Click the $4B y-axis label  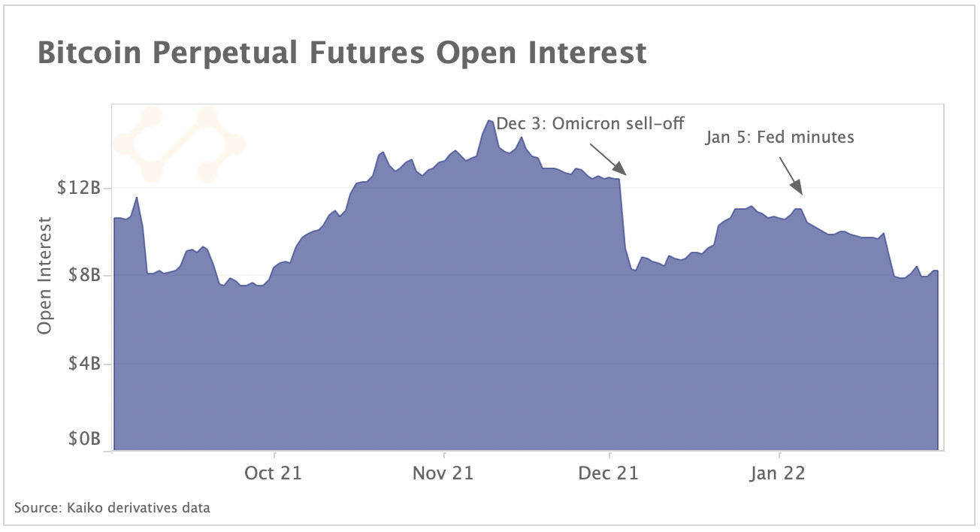coord(83,364)
